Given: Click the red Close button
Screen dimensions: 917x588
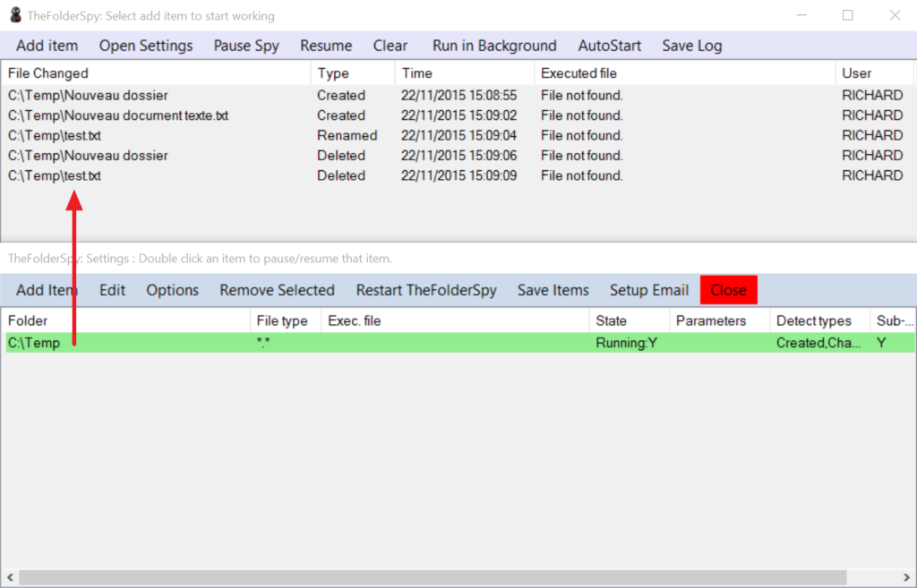Looking at the screenshot, I should click(x=729, y=290).
